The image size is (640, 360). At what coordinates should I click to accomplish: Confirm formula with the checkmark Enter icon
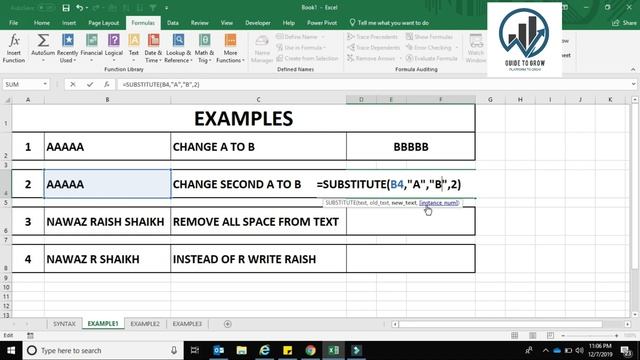pyautogui.click(x=90, y=84)
